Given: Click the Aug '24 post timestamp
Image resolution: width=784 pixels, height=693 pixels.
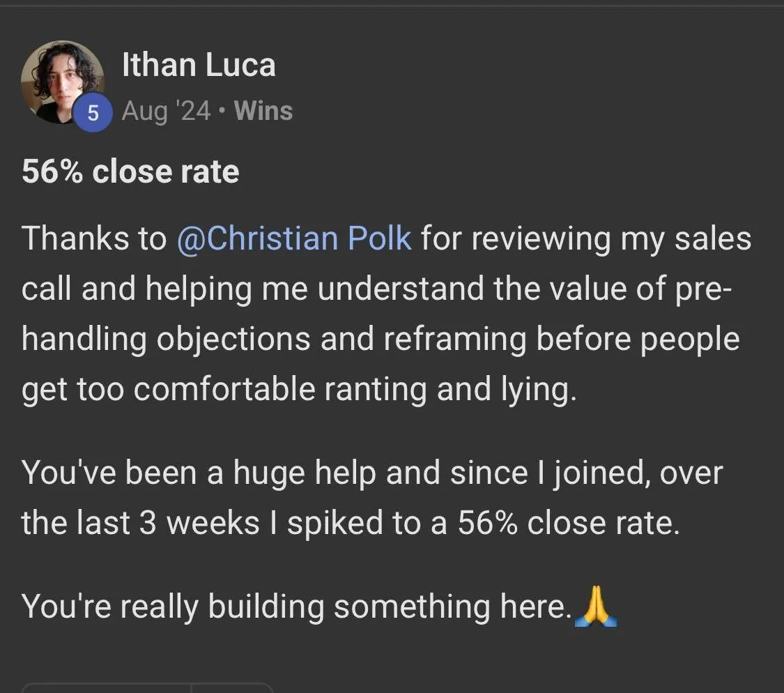Looking at the screenshot, I should [x=166, y=111].
